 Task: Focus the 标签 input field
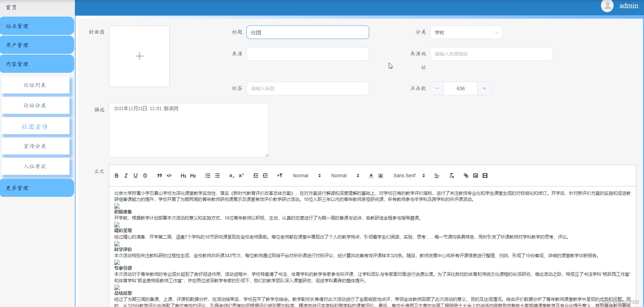point(308,88)
